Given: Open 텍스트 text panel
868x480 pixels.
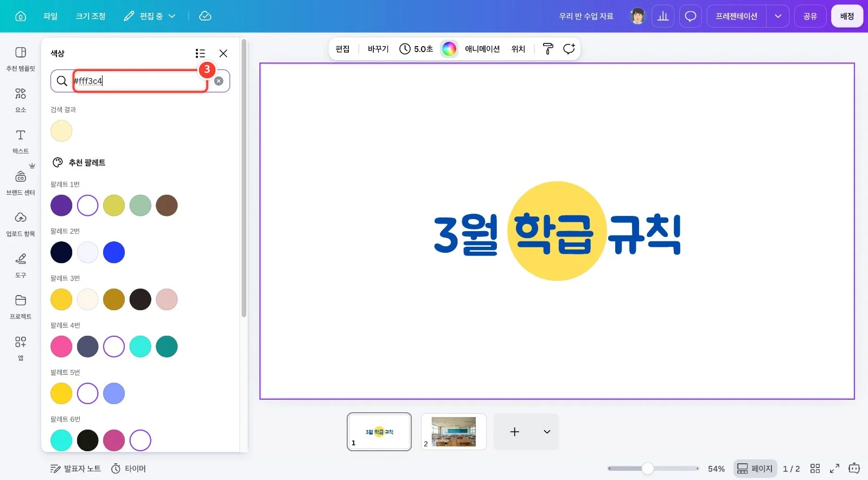Looking at the screenshot, I should (x=21, y=142).
